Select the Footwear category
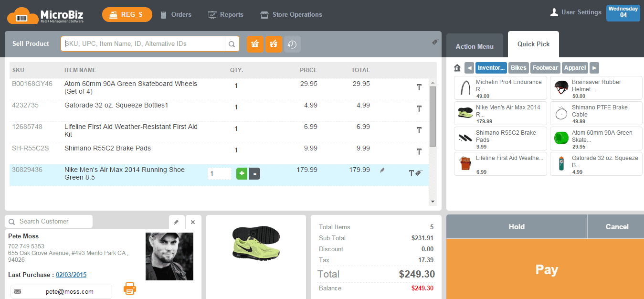The width and height of the screenshot is (644, 299). [x=545, y=68]
